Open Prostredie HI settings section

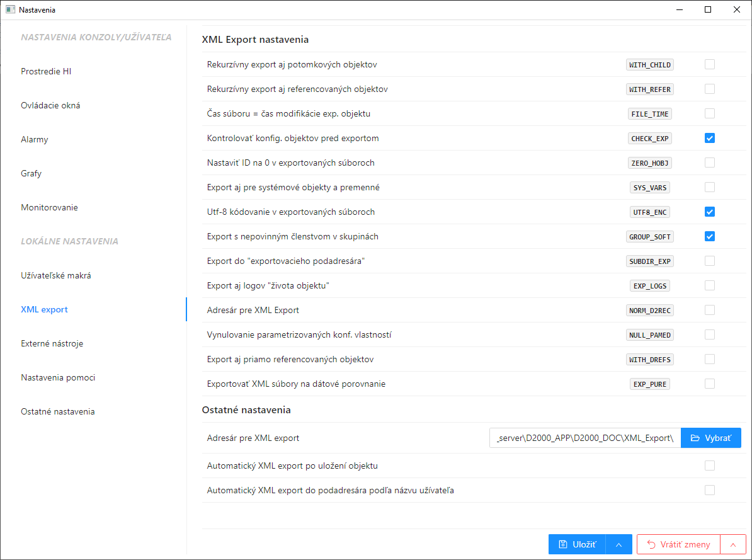(46, 71)
